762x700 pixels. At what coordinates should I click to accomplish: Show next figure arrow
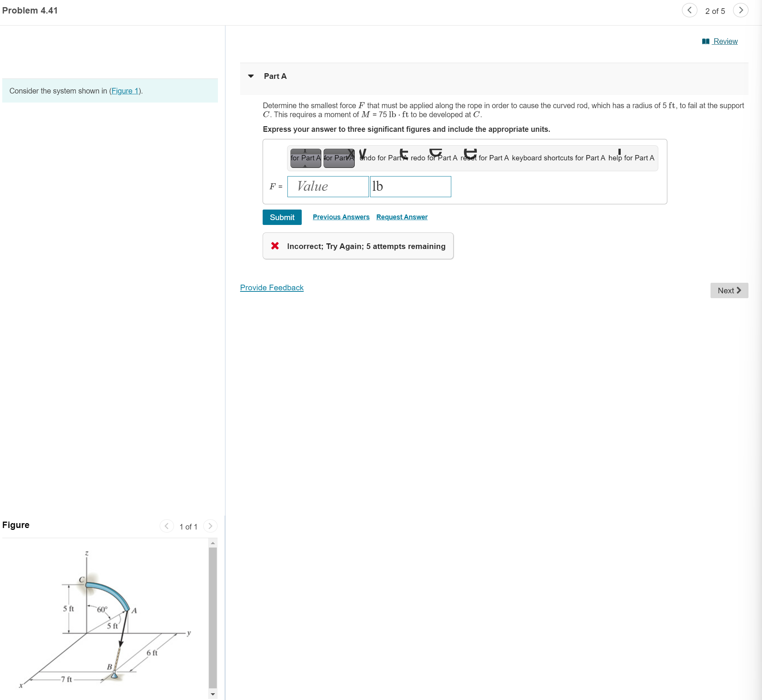(210, 526)
